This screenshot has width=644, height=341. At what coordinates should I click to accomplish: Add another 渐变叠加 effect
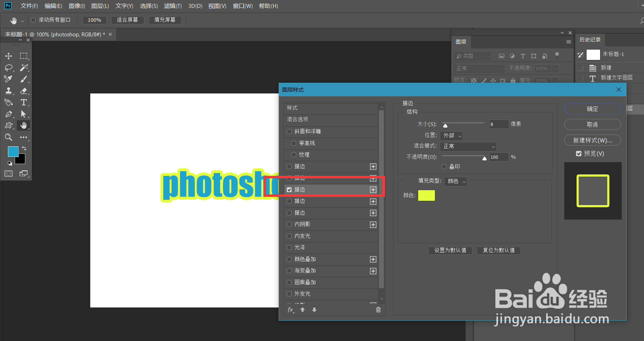click(x=373, y=271)
